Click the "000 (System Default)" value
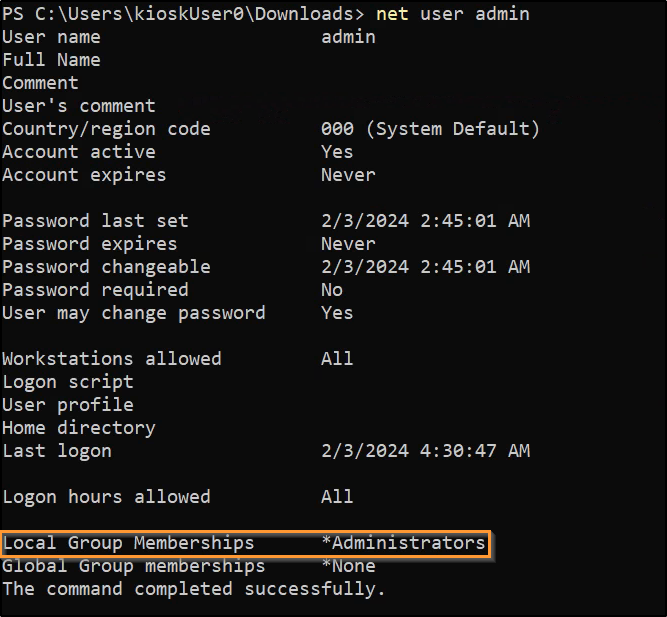Viewport: 667px width, 617px height. (430, 129)
